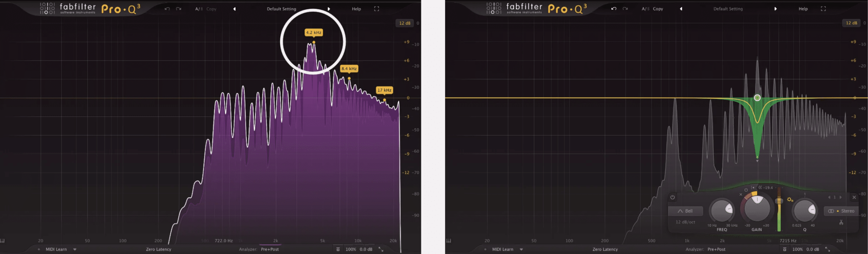
Task: Click Redo arrow in right Pro-Q3 window
Action: coord(625,9)
